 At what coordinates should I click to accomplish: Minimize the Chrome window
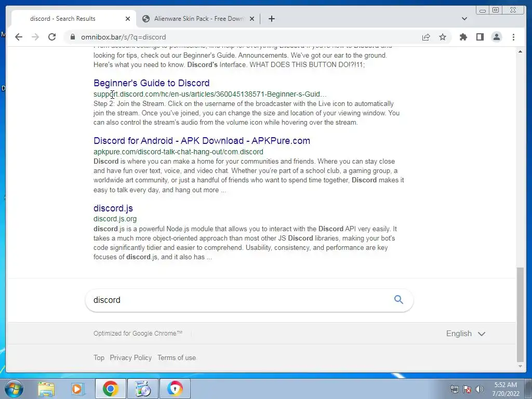pos(483,10)
